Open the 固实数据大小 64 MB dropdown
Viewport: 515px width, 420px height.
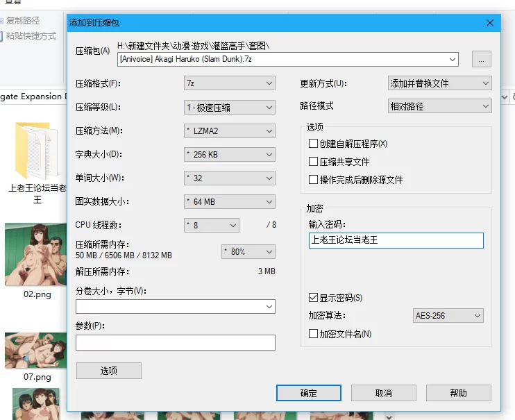click(x=230, y=202)
